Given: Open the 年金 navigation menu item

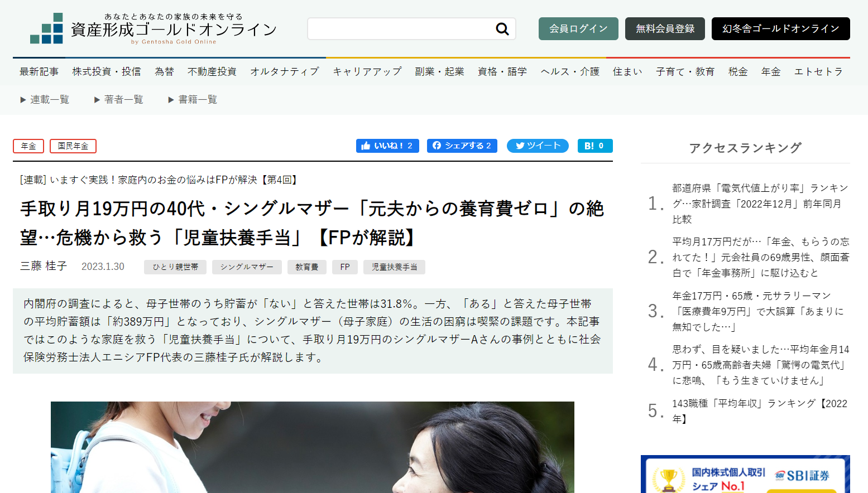Looking at the screenshot, I should pyautogui.click(x=771, y=71).
